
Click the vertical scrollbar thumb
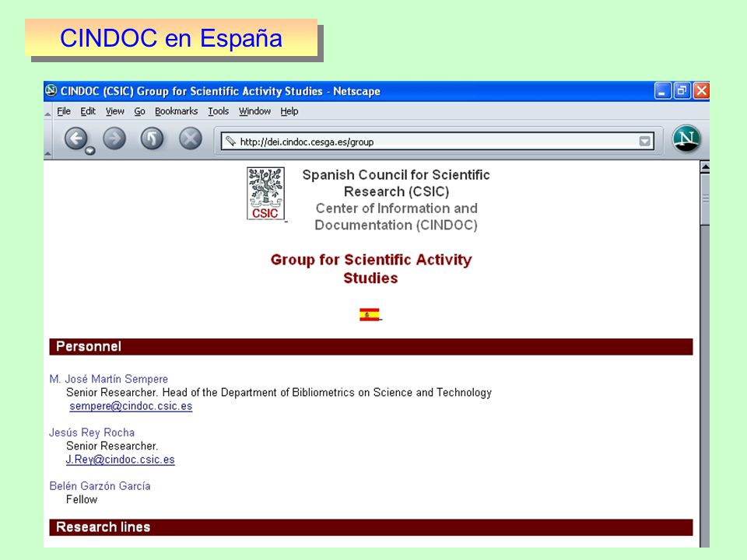tap(705, 199)
